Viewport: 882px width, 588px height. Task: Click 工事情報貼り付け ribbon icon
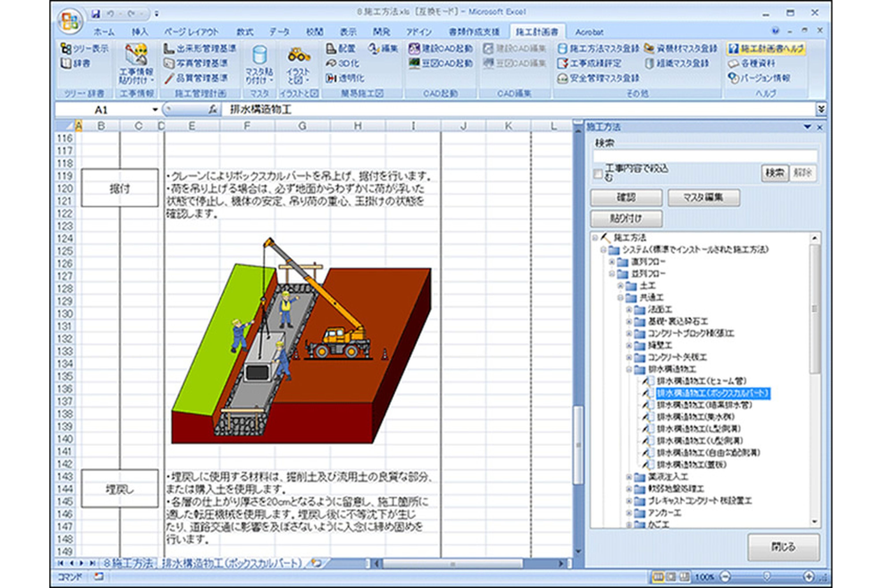click(136, 55)
